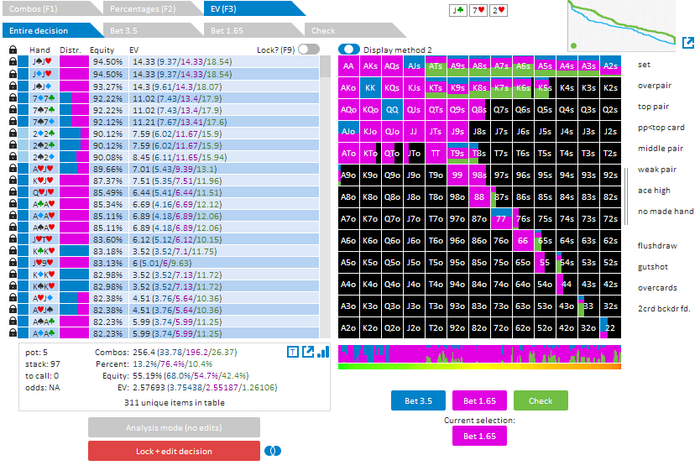Click the lock icon in the table header
The width and height of the screenshot is (700, 476).
[13, 50]
